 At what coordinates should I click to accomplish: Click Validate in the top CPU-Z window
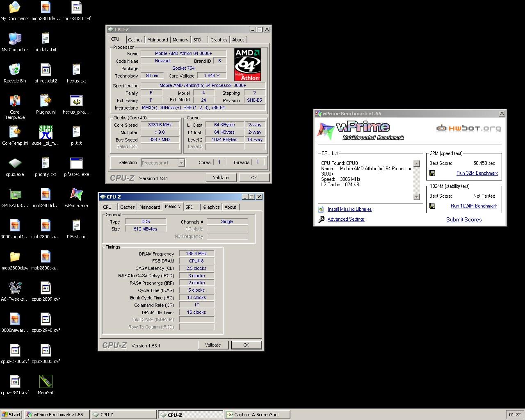pos(221,178)
